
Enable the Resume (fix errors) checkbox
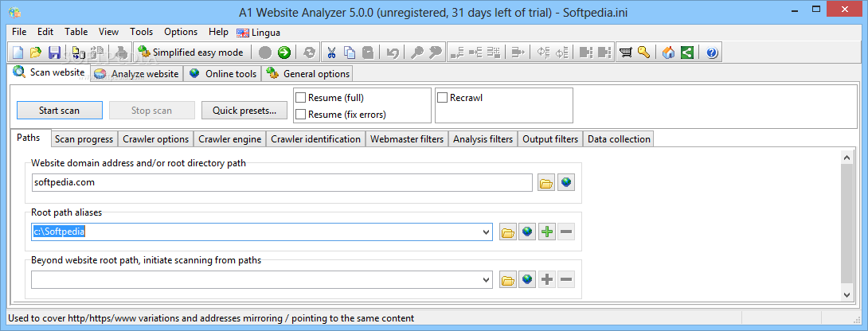[300, 114]
